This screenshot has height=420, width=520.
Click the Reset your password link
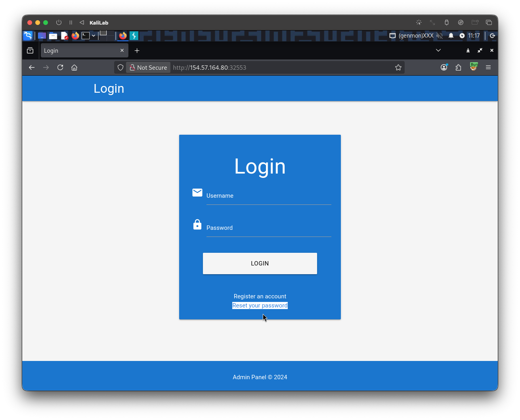[x=260, y=305]
